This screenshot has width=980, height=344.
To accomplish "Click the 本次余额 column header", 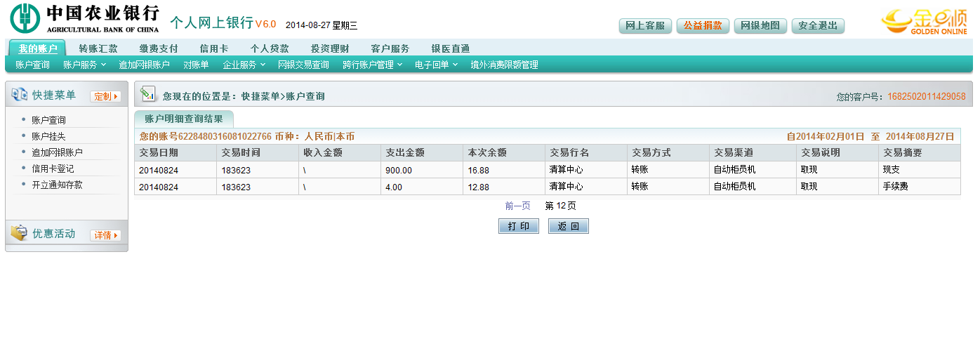I will (x=505, y=152).
